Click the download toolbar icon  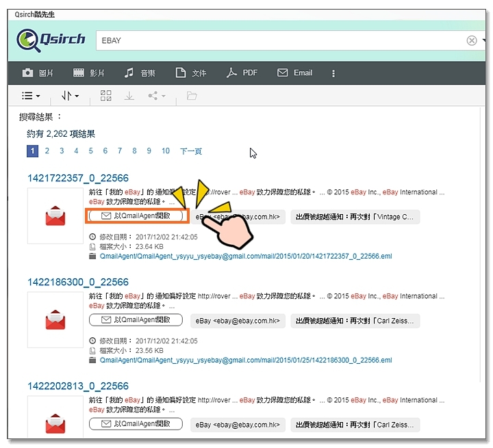(x=129, y=96)
